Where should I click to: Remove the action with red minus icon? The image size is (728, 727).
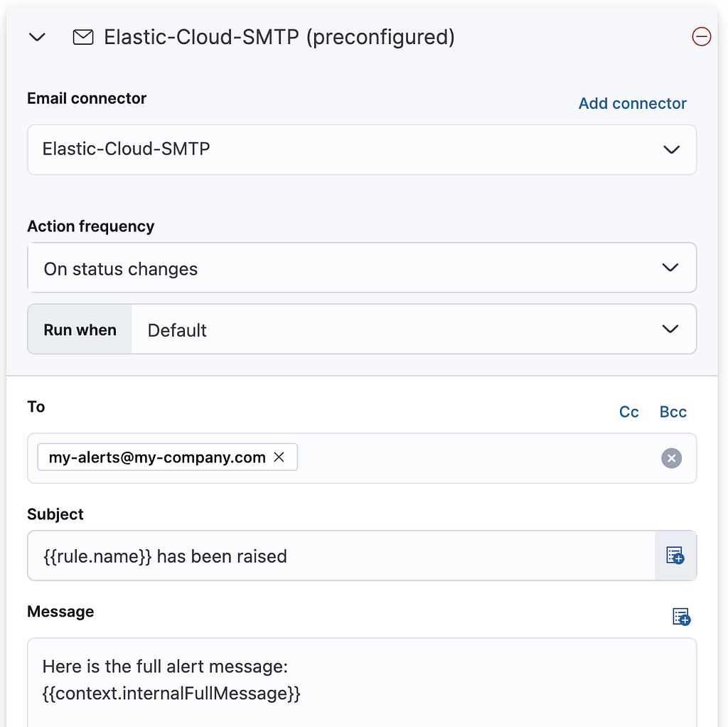point(701,37)
